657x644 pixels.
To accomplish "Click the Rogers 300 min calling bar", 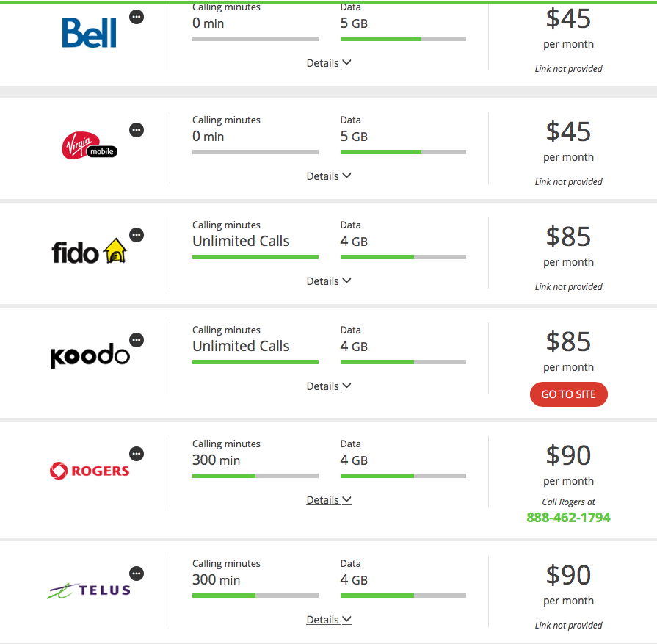I will click(x=255, y=476).
